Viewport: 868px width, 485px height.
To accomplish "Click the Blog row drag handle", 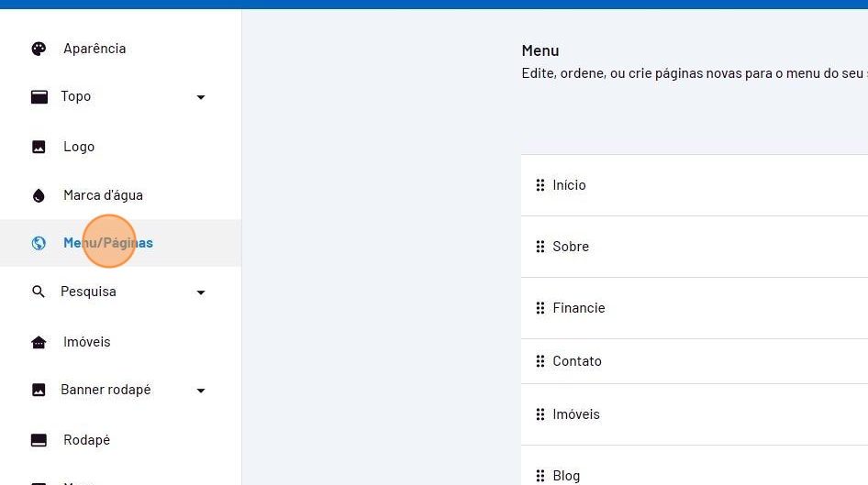I will 540,476.
